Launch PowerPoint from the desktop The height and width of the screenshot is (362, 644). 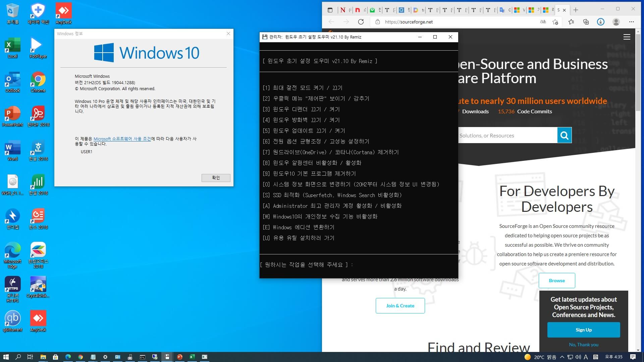[x=12, y=116]
